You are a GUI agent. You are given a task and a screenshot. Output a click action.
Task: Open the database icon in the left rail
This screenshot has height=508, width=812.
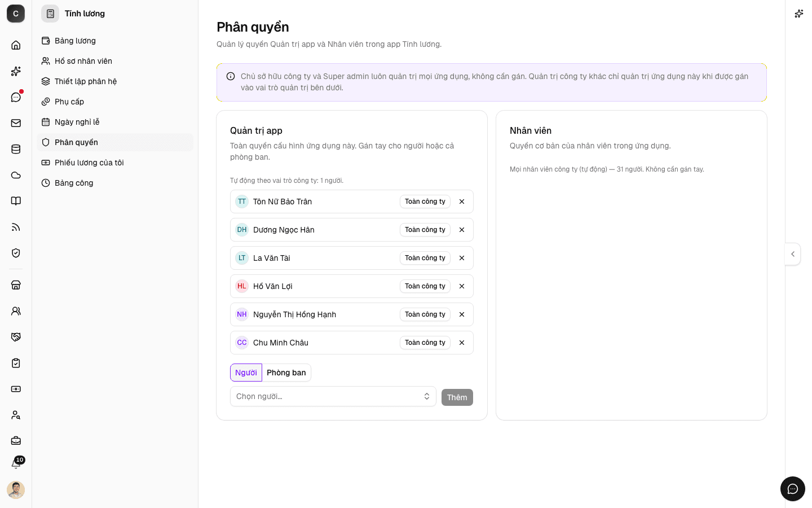coord(16,149)
